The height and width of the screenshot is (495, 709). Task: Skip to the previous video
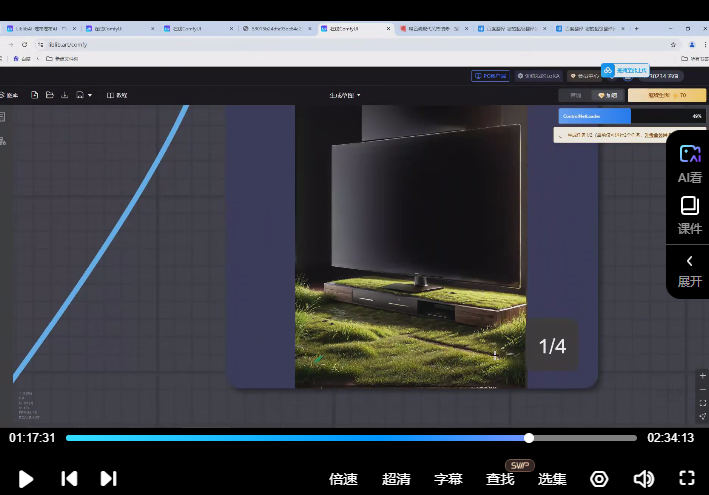(69, 479)
